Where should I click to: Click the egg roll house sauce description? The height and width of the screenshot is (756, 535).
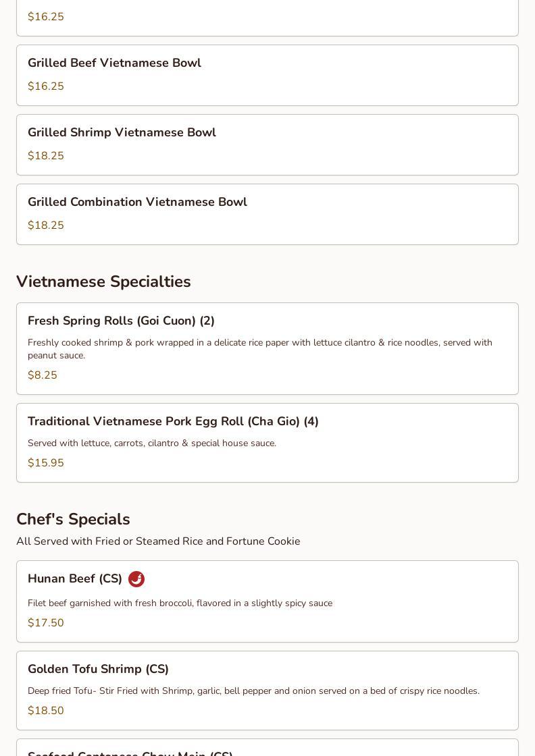click(x=152, y=443)
